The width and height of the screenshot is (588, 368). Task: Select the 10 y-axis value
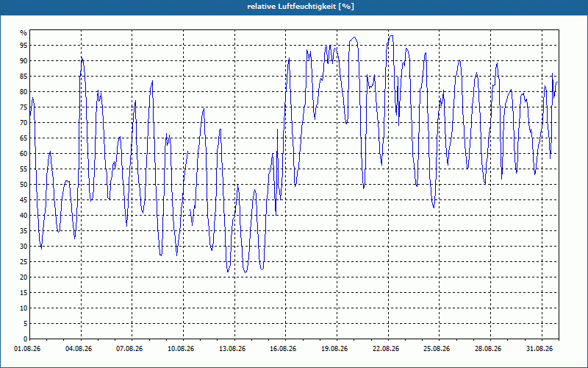coord(24,308)
